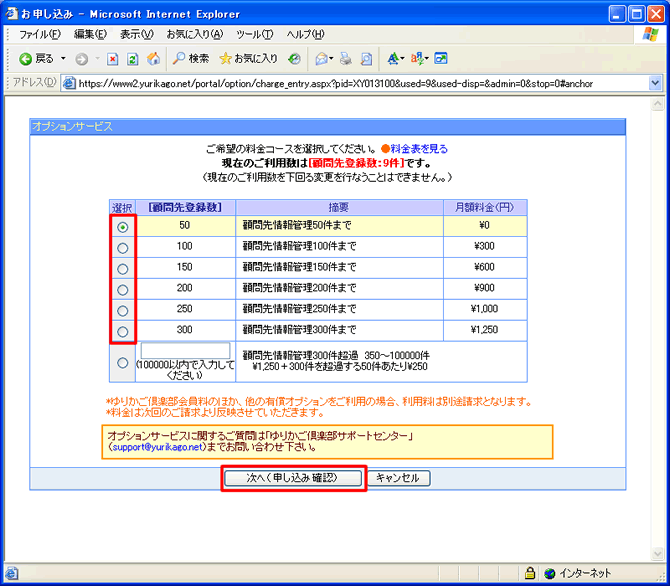Select the 200 clients ¥900 radio button
Screen dimensions: 670x586
123,289
